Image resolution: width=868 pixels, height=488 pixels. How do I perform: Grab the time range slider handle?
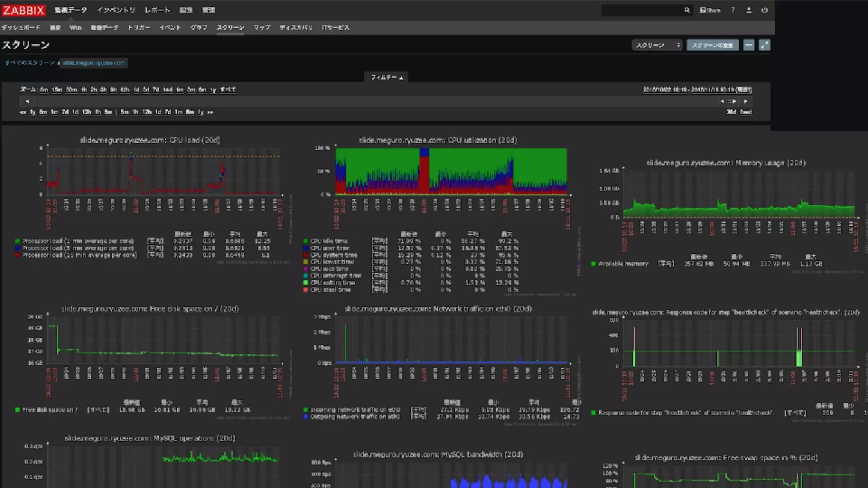point(728,101)
